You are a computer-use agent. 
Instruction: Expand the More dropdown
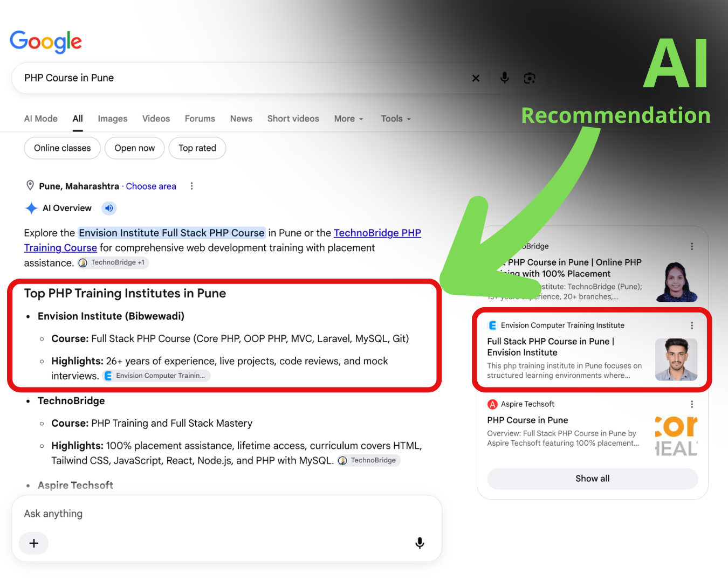pyautogui.click(x=349, y=119)
